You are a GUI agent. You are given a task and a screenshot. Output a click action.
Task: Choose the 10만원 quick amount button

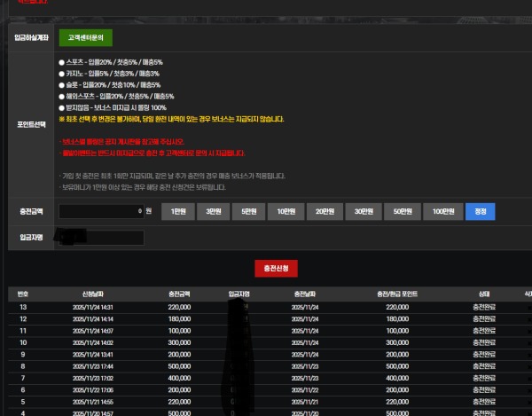point(286,212)
